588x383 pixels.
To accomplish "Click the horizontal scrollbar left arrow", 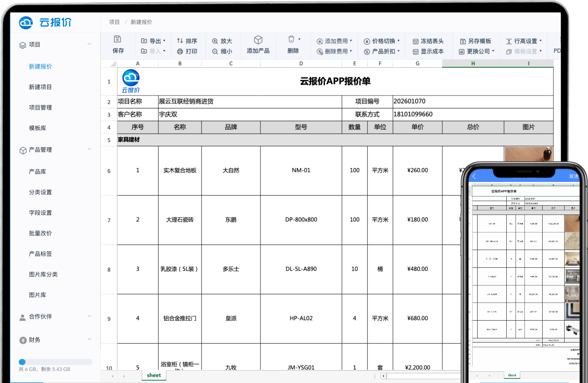I will click(383, 376).
